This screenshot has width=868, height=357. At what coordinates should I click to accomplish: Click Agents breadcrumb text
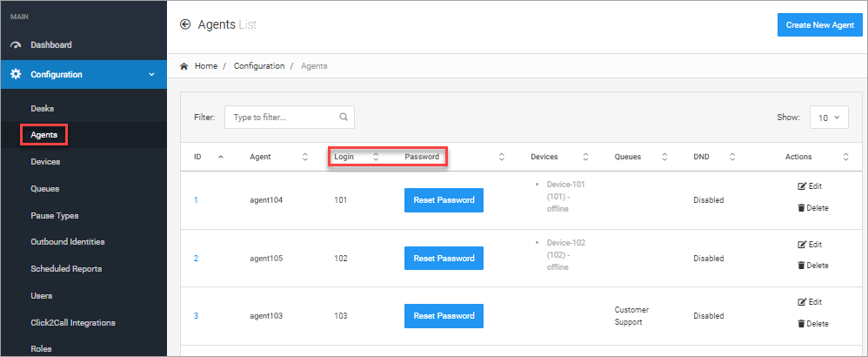point(314,66)
